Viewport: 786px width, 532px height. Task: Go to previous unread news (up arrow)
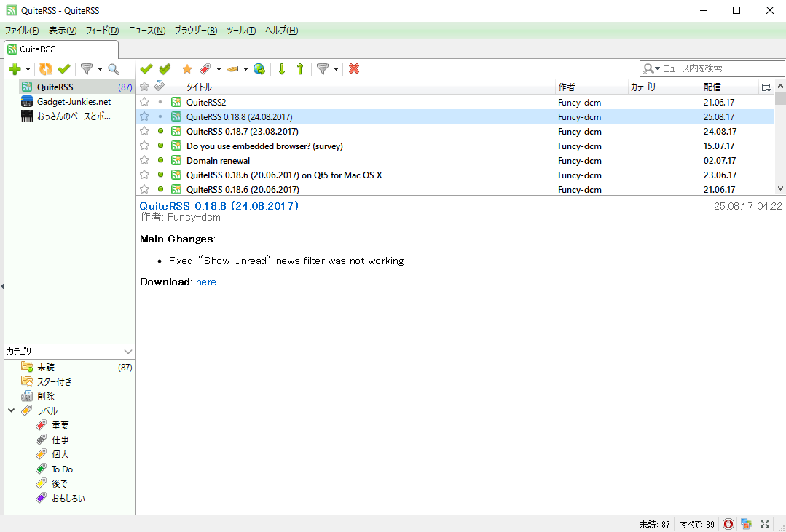coord(300,68)
